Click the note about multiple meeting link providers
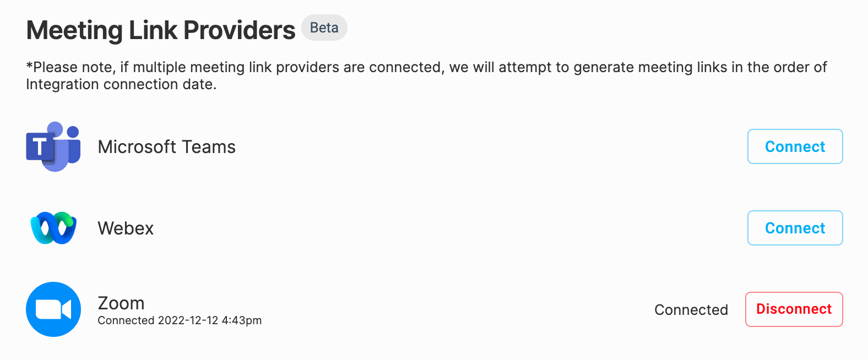The width and height of the screenshot is (868, 360). tap(426, 75)
